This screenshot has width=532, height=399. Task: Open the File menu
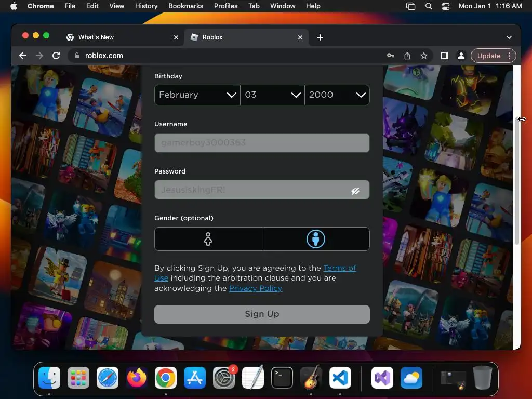click(70, 6)
